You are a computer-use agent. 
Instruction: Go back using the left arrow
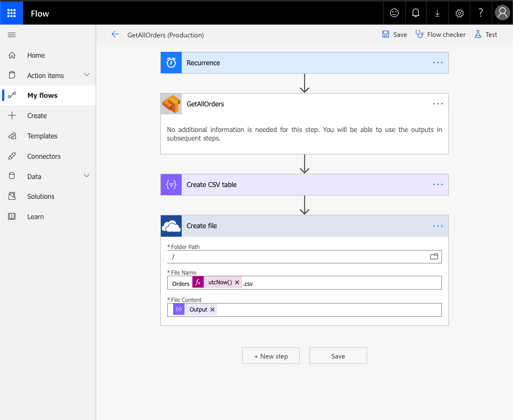pyautogui.click(x=115, y=35)
